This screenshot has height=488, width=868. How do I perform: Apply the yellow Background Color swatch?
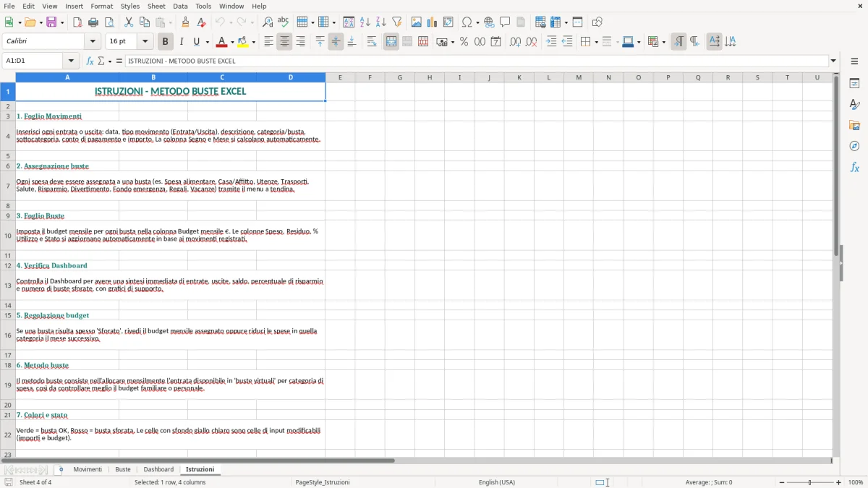(243, 42)
